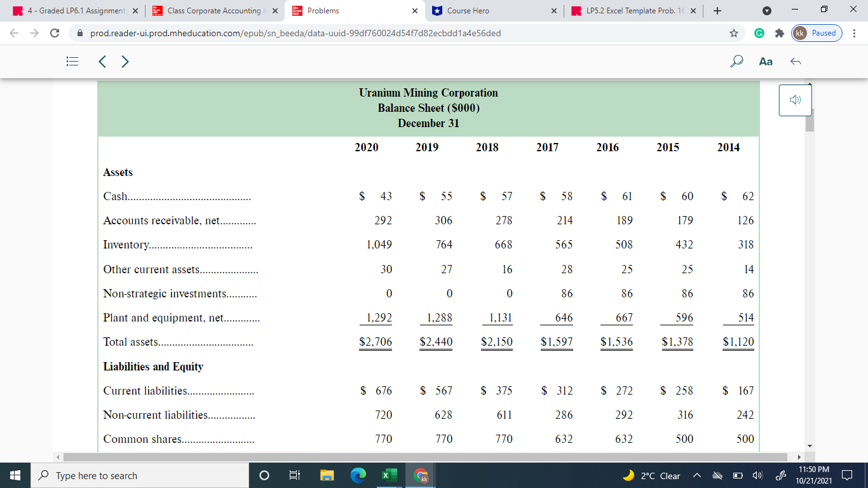Click the browser reload icon
Viewport: 868px width, 488px height.
tap(54, 33)
